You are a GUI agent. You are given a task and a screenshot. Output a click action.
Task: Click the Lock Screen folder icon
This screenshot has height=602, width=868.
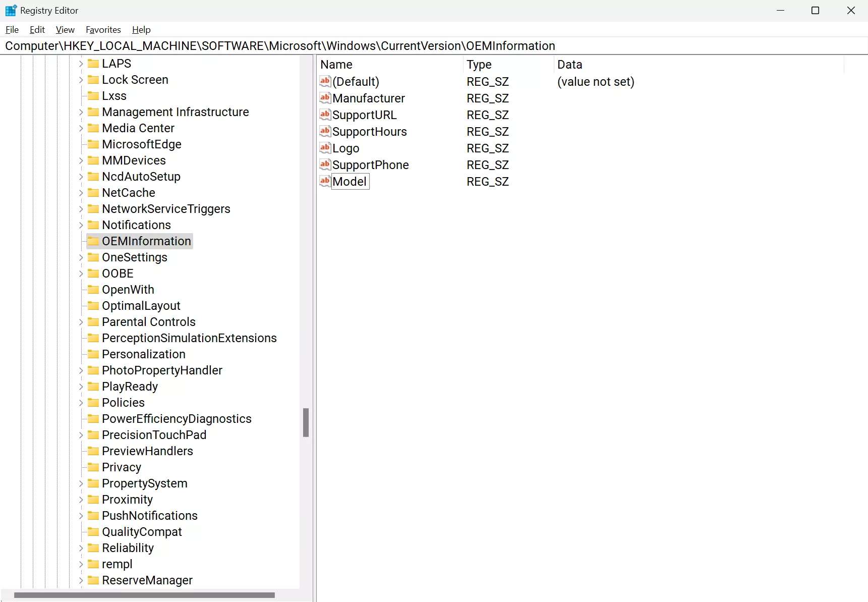click(x=93, y=79)
